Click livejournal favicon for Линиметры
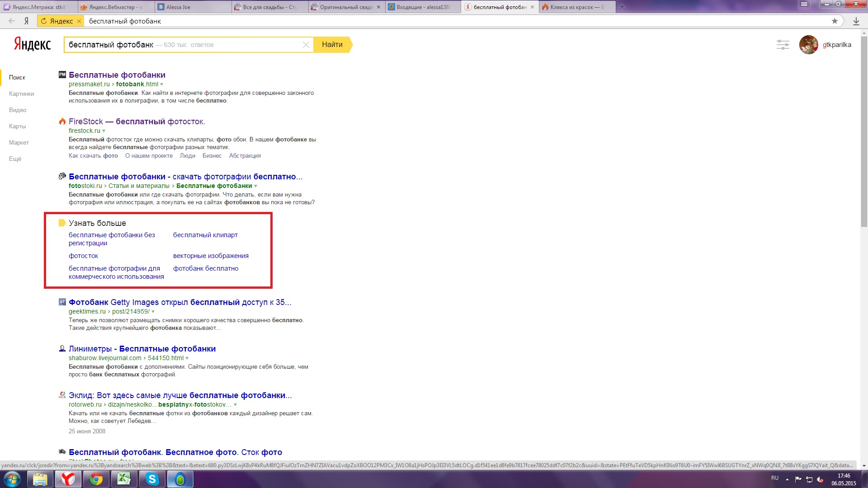868x488 pixels. pyautogui.click(x=62, y=348)
